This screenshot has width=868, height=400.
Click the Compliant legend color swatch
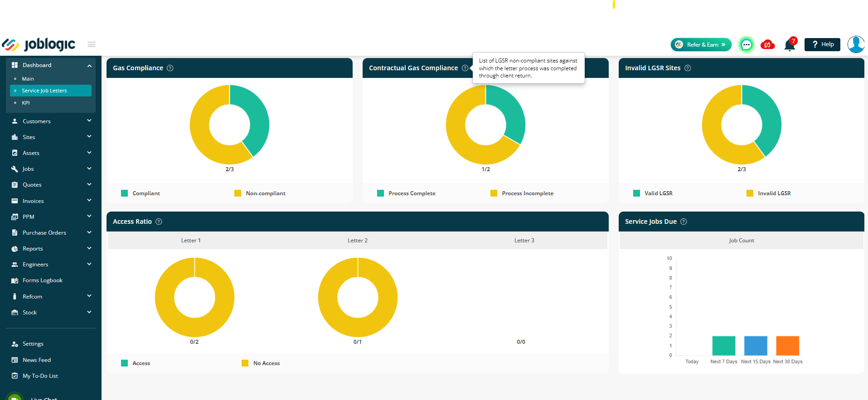125,193
